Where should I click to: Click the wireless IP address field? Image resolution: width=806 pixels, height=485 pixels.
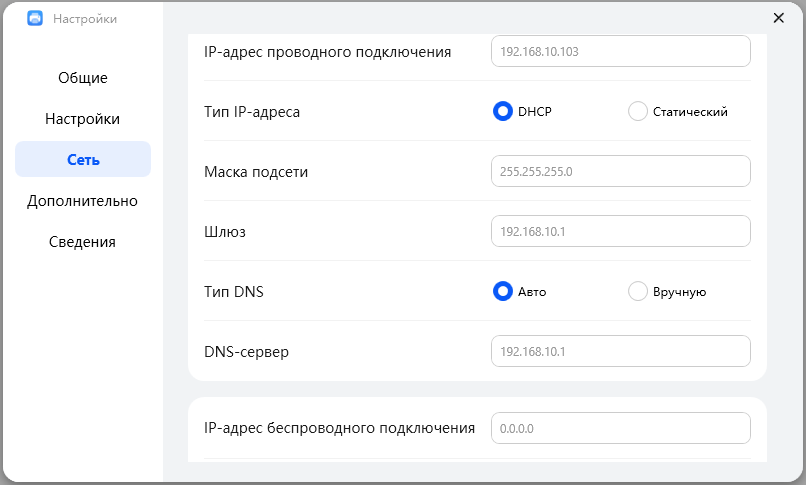point(620,428)
